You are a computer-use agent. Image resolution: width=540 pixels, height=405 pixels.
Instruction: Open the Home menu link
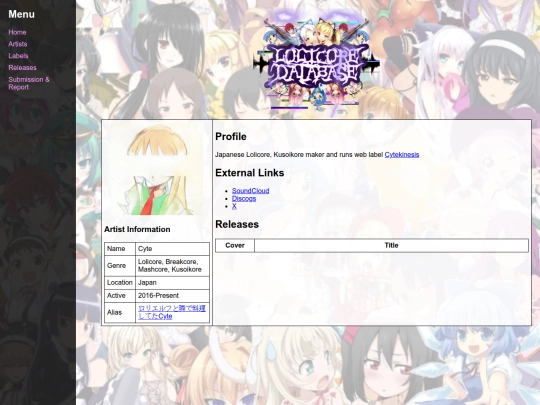pyautogui.click(x=17, y=32)
